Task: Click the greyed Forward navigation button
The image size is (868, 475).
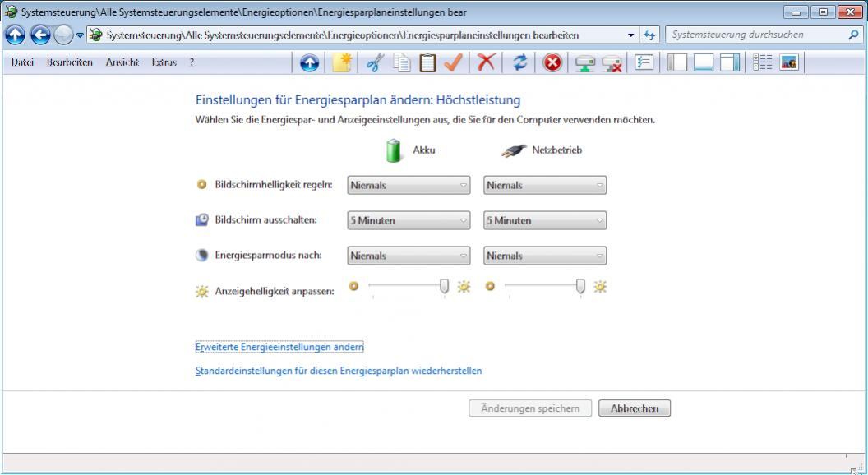Action: 63,35
